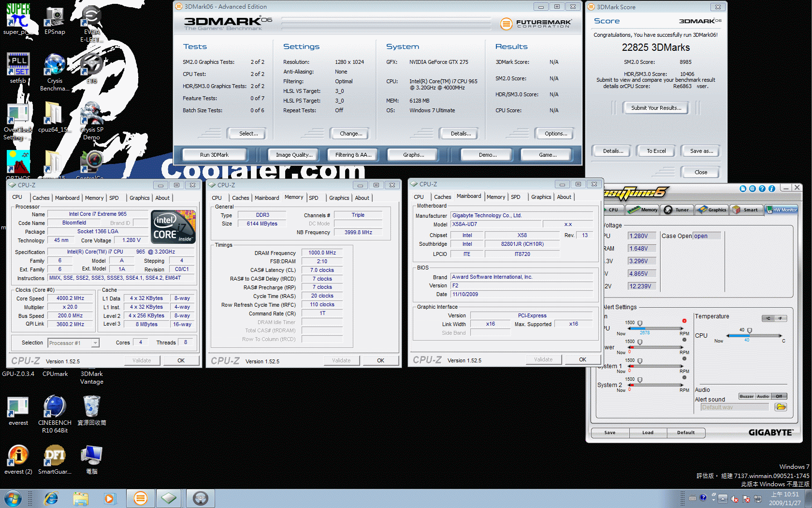Click the 3DMark Settings Change button
812x508 pixels.
pos(351,134)
